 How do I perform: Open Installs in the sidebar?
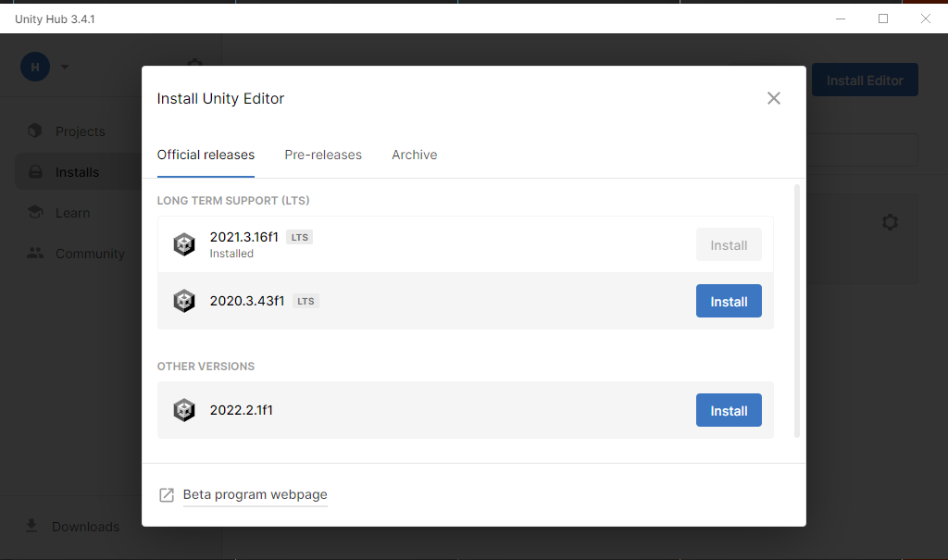click(79, 172)
